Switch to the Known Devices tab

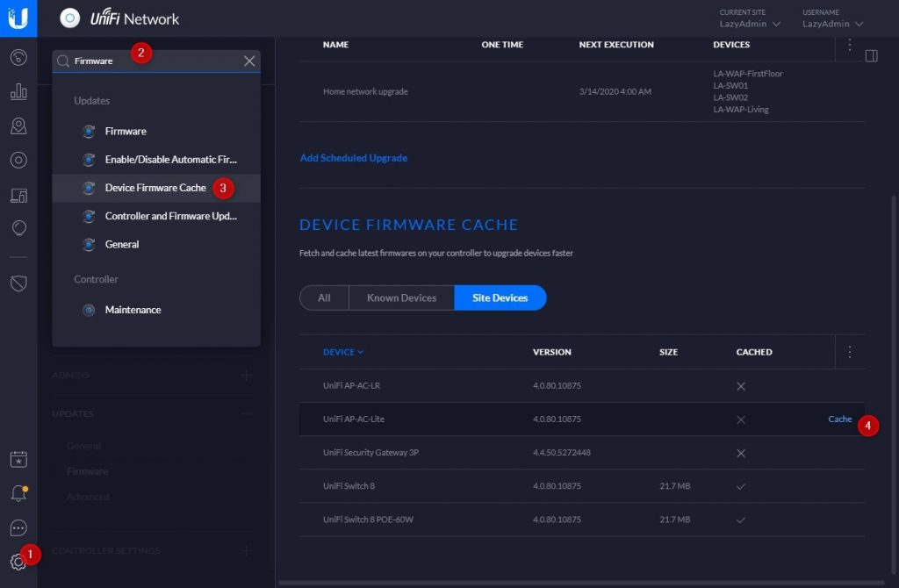(x=401, y=298)
